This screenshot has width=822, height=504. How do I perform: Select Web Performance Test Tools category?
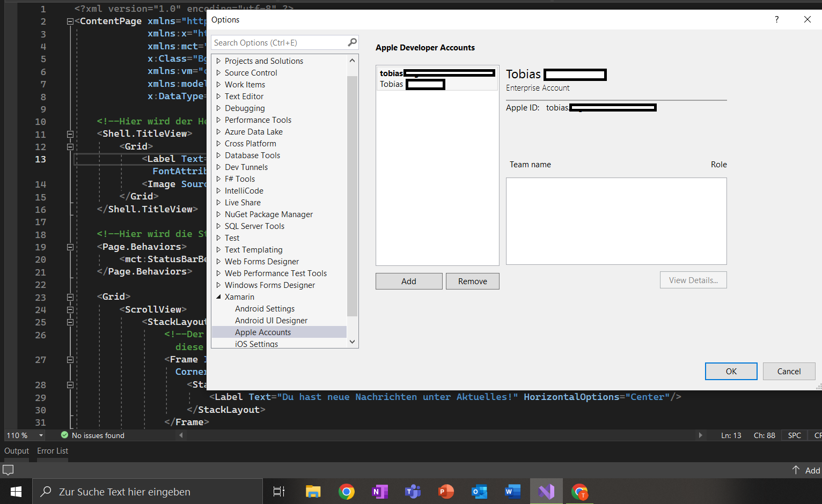276,273
